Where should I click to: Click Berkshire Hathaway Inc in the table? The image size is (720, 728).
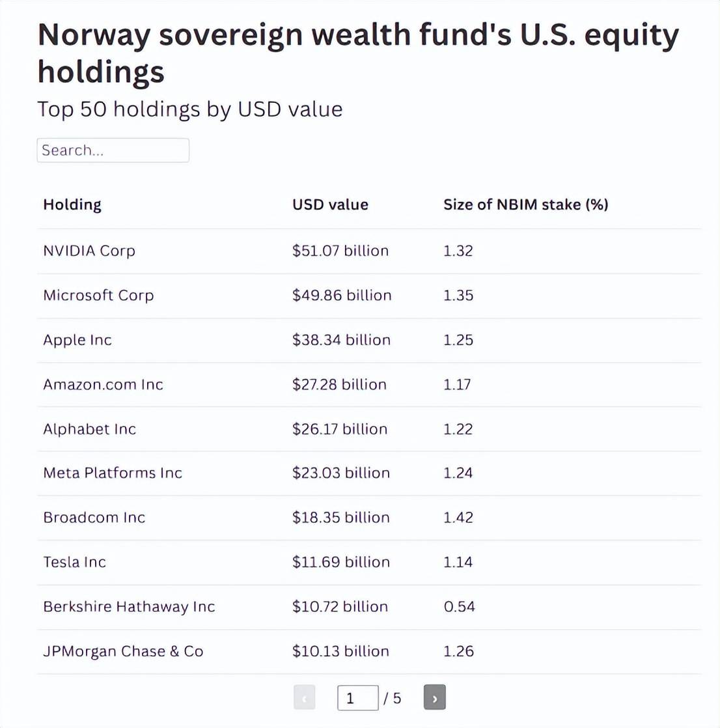point(129,607)
